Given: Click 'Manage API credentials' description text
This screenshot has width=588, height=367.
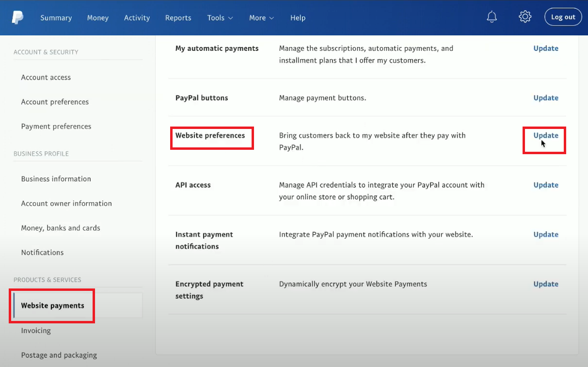Looking at the screenshot, I should click(381, 191).
